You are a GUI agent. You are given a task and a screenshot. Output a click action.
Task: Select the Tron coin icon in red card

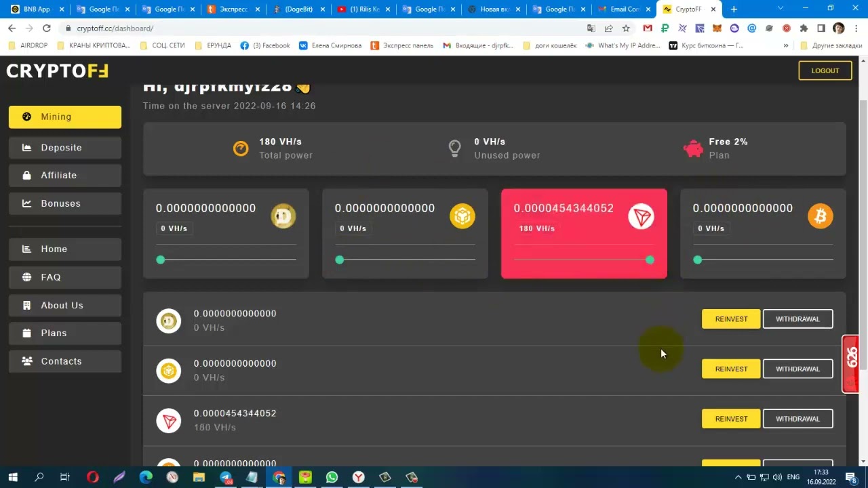tap(642, 216)
